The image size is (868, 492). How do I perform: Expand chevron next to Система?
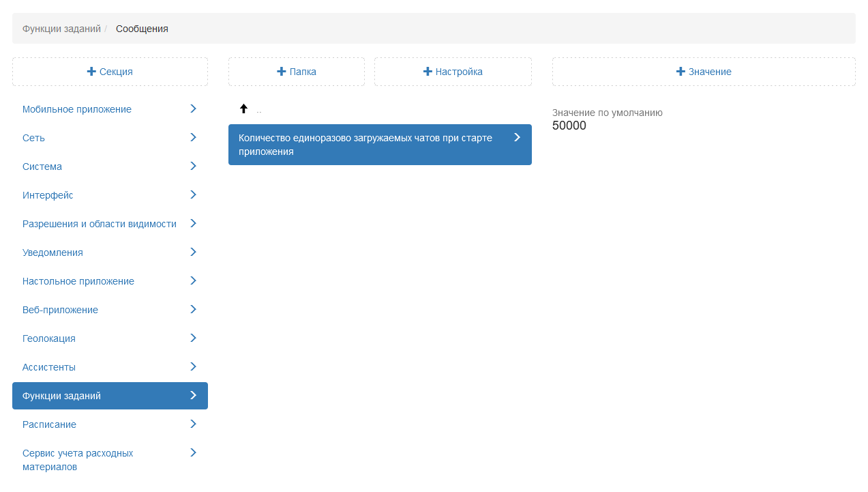(x=193, y=167)
